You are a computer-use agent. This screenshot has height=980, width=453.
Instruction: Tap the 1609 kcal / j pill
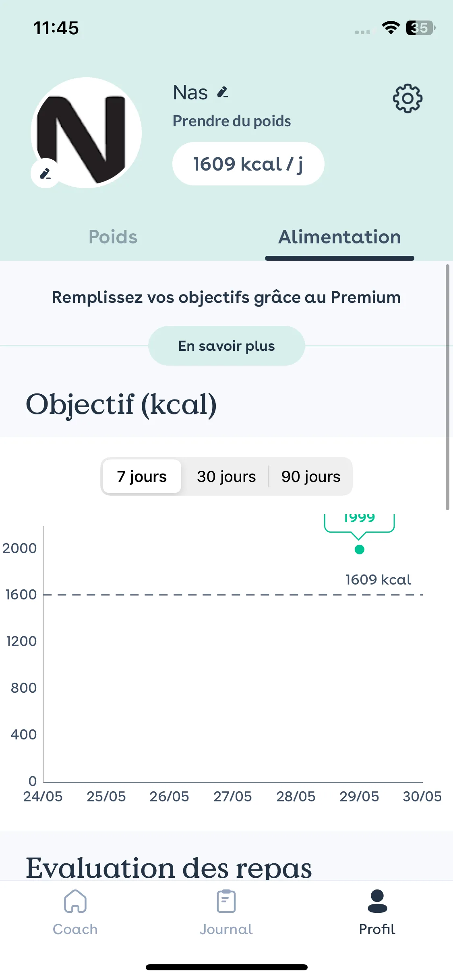pos(248,164)
